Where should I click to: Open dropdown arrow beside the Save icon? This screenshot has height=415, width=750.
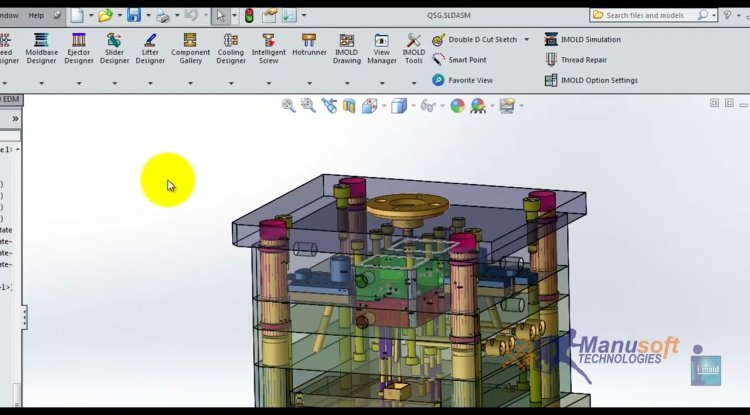[148, 15]
